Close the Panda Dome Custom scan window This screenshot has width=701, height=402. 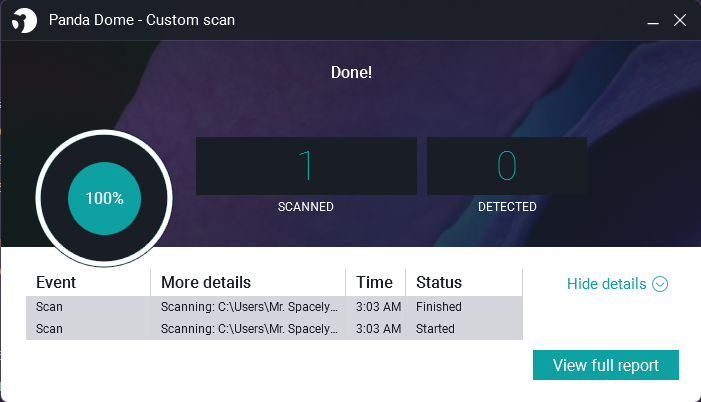click(679, 19)
